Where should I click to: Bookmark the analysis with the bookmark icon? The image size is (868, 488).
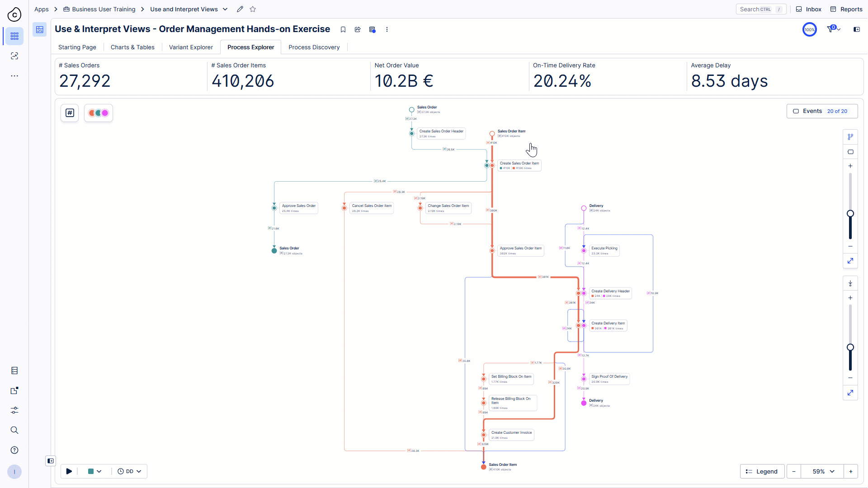point(343,29)
